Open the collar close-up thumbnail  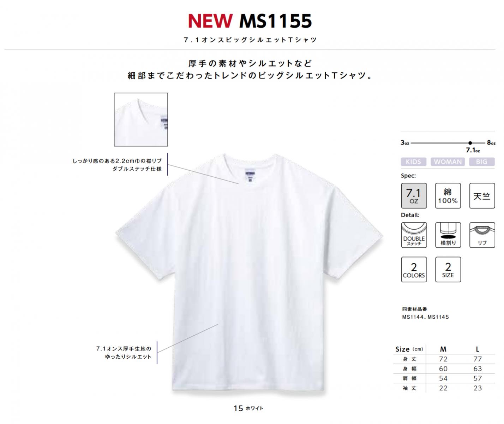tap(141, 119)
